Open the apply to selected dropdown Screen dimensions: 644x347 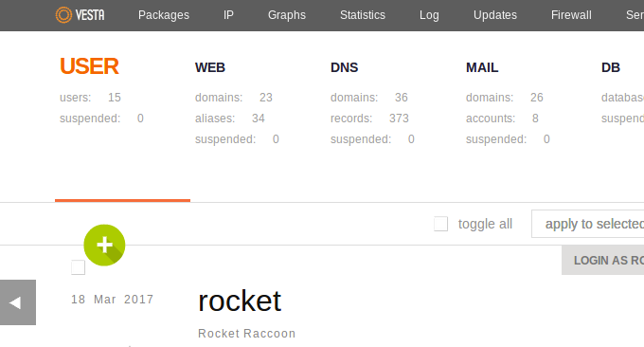coord(588,224)
